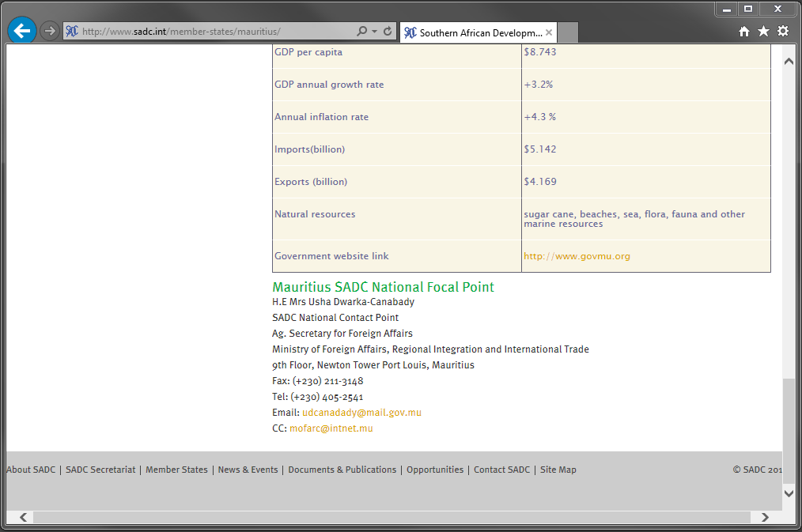The height and width of the screenshot is (532, 802).
Task: Click the horizontal scrollbar thumb
Action: coord(392,517)
